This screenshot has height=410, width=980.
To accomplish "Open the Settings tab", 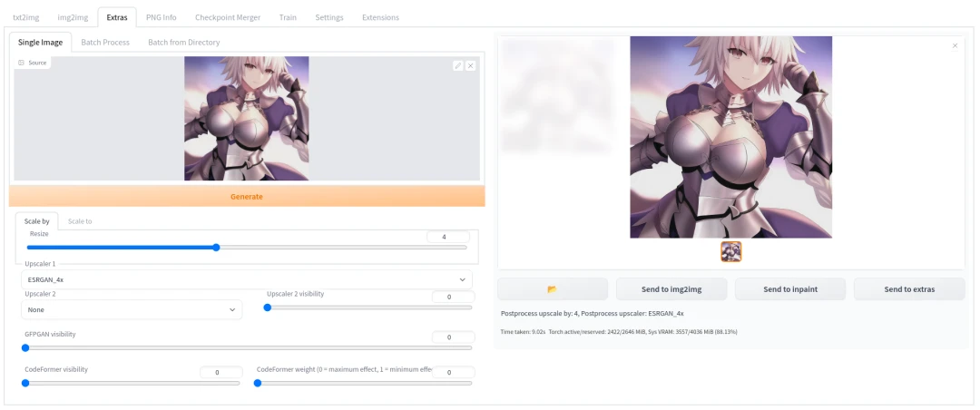I will (x=329, y=17).
